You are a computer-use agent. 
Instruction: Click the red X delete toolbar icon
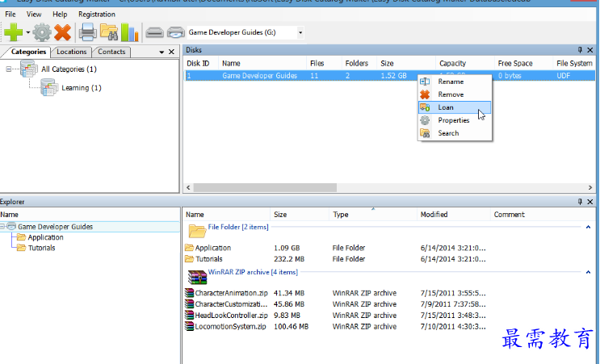tap(62, 32)
